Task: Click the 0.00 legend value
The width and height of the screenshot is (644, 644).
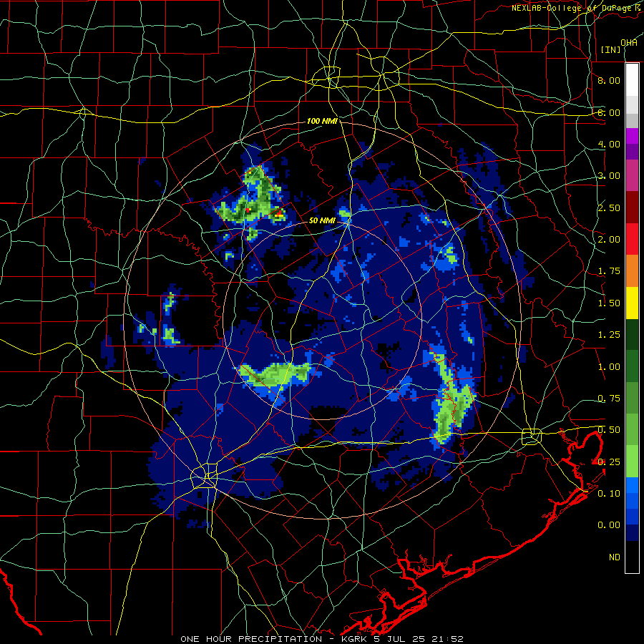Action: [609, 525]
